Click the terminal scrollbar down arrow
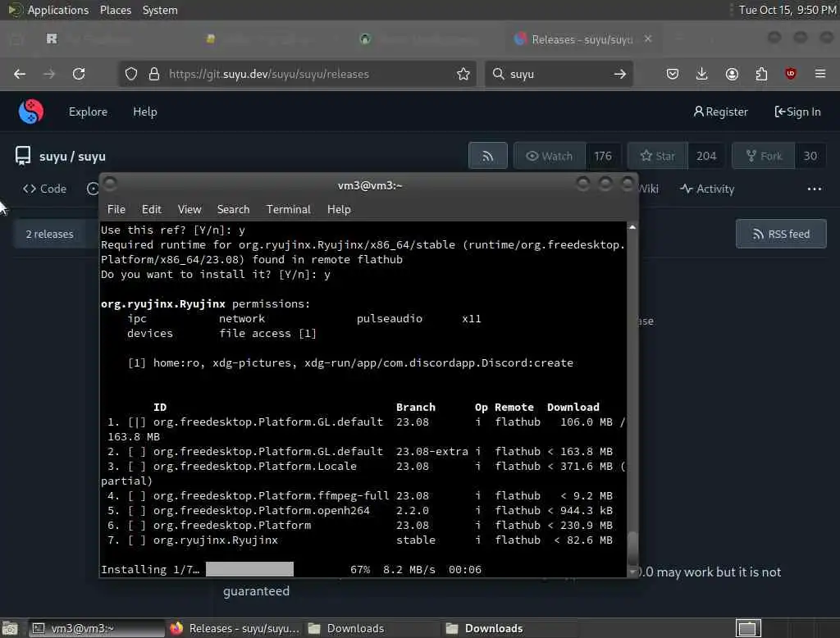The width and height of the screenshot is (840, 638). (x=632, y=572)
